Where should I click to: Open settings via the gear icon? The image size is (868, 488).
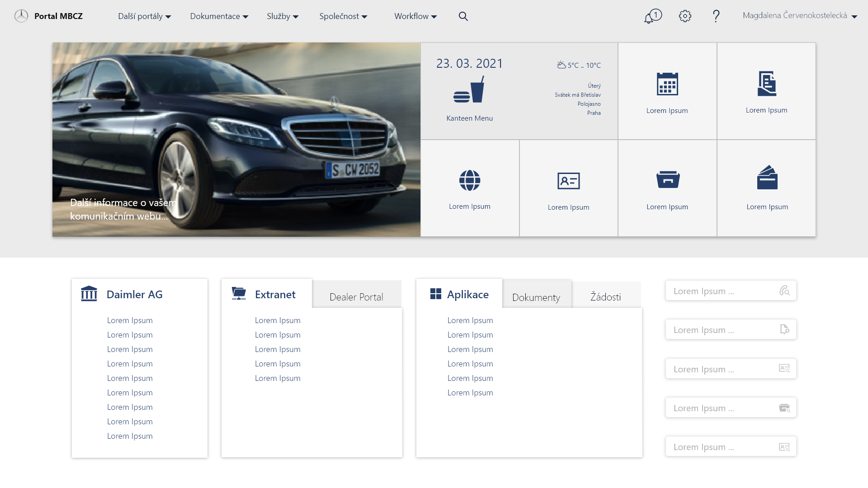coord(685,16)
